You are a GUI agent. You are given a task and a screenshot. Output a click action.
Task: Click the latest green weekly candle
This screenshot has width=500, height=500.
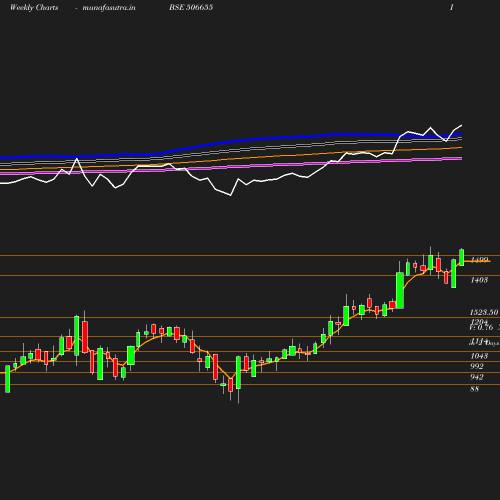pos(462,257)
